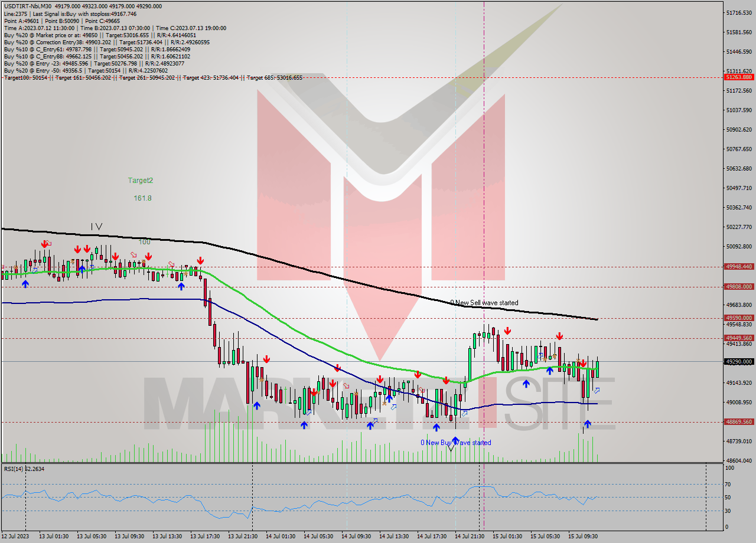Screen dimensions: 756x543
Task: Click the 'Buy %20 @ Correction Entry38' line
Action: click(106, 42)
